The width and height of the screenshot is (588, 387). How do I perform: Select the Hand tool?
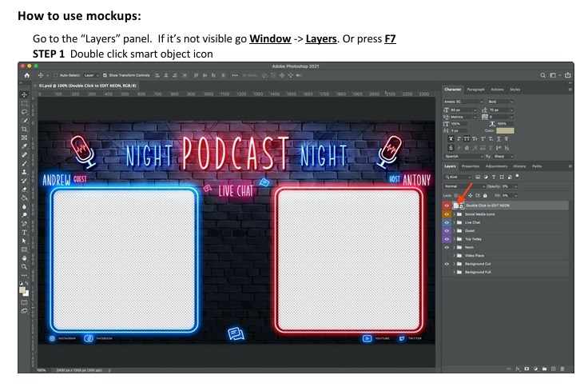click(x=25, y=258)
